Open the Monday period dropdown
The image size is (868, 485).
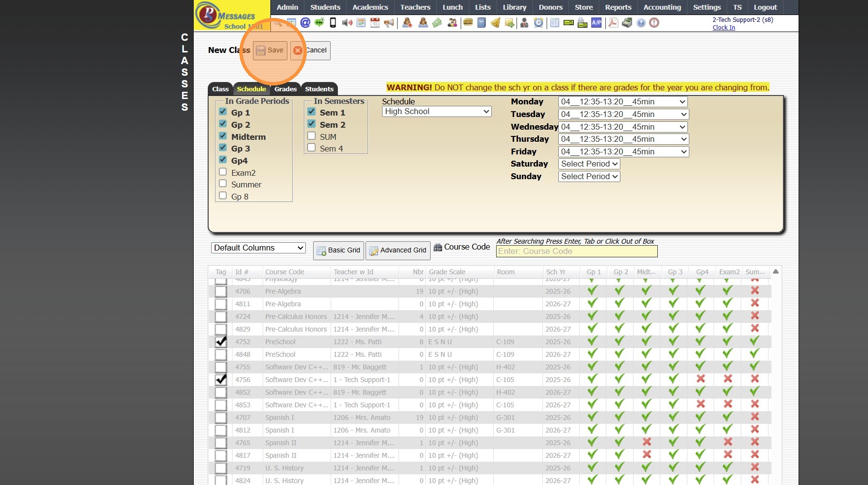pyautogui.click(x=623, y=102)
